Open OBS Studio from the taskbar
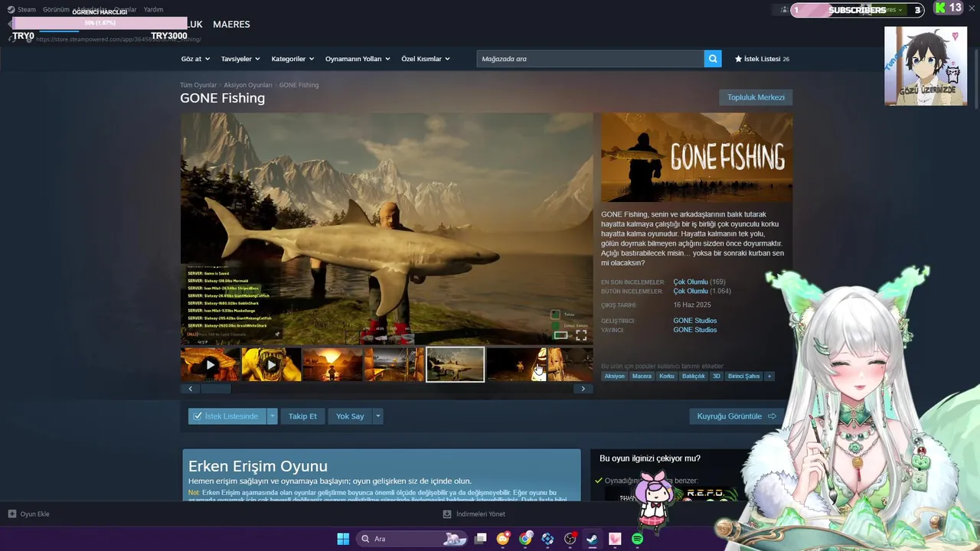 [x=570, y=539]
